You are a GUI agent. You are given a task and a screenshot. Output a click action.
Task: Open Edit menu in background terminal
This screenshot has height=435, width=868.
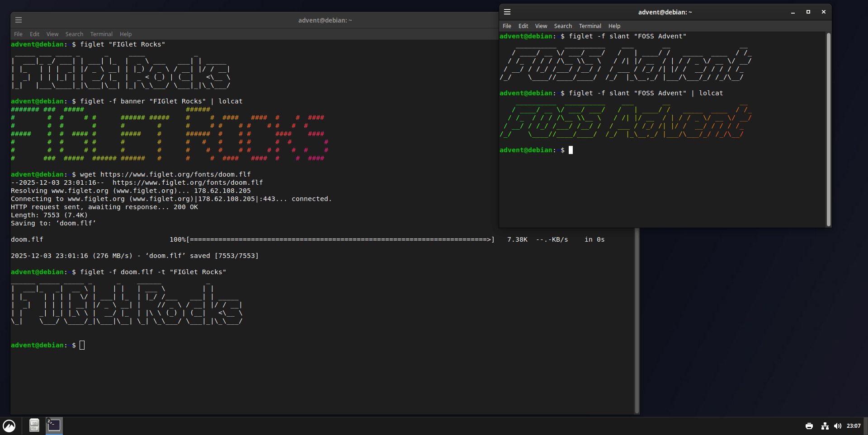click(34, 34)
